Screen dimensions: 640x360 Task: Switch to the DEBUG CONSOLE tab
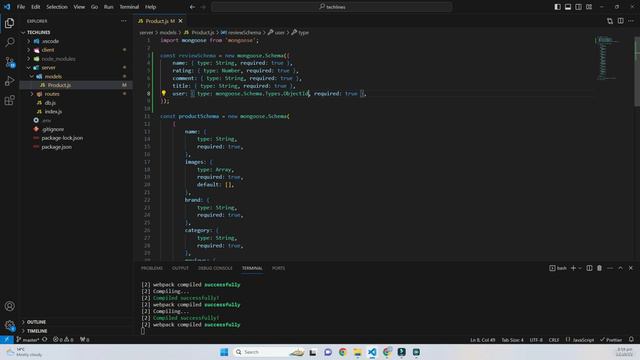click(215, 268)
